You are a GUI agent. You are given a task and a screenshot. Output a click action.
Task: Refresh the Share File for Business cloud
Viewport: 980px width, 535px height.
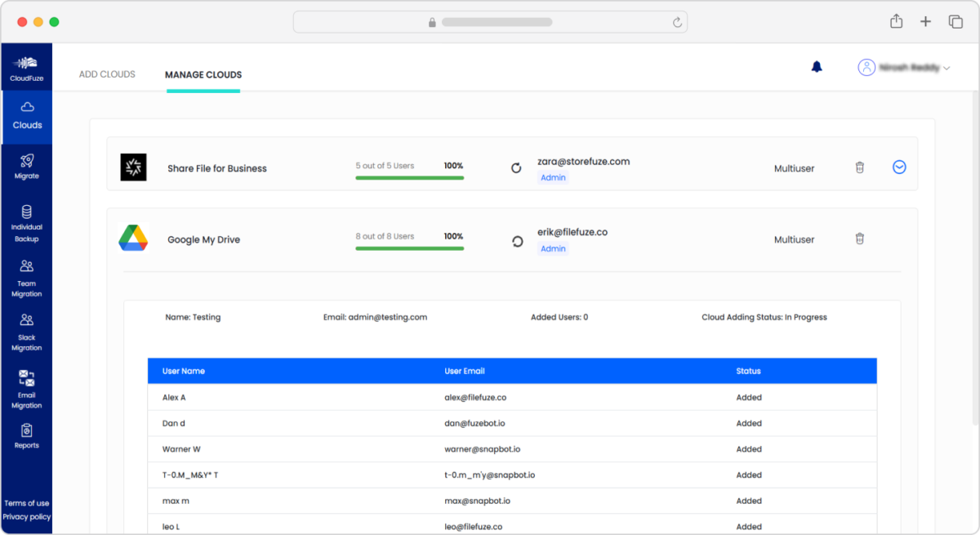515,167
